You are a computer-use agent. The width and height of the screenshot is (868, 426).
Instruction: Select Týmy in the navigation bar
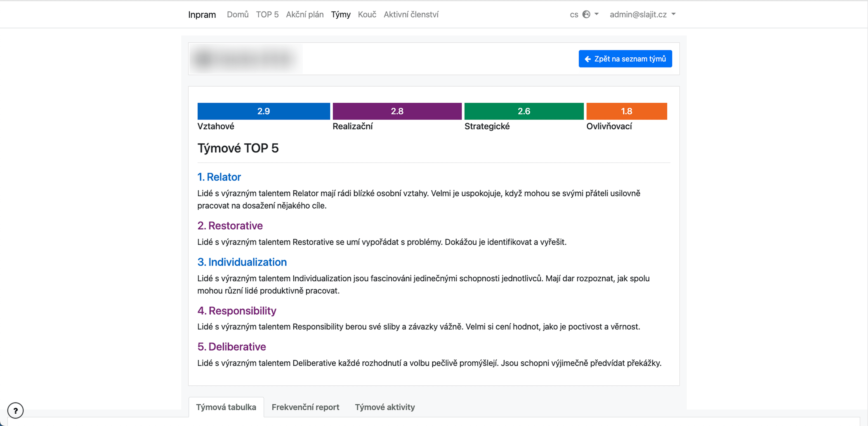pyautogui.click(x=341, y=14)
